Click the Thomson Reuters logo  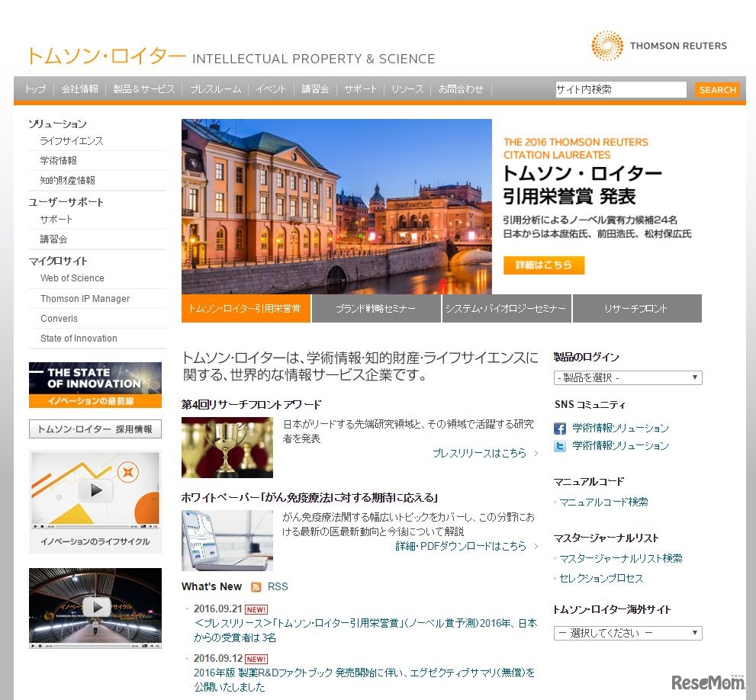(x=658, y=46)
